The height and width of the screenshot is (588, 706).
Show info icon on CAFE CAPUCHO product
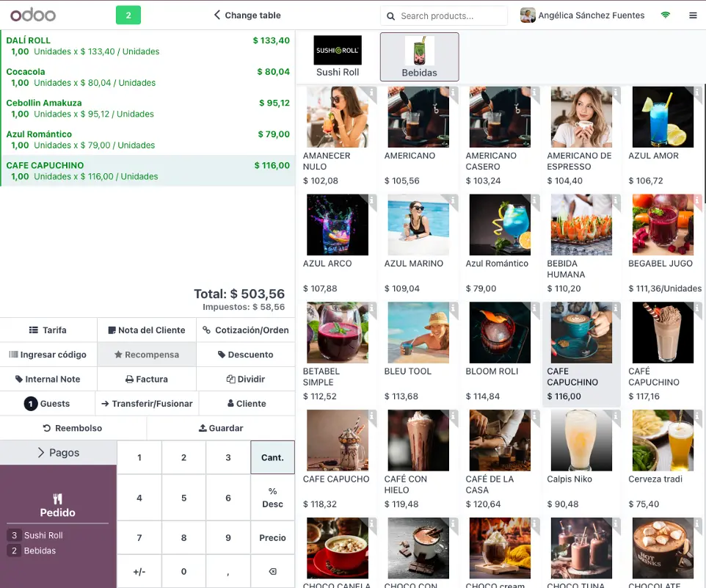[371, 415]
